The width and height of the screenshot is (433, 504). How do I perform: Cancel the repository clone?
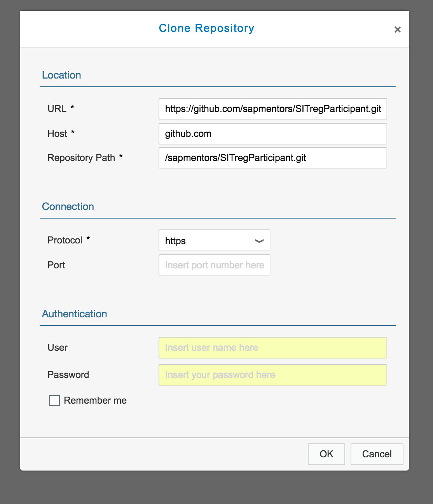pos(376,454)
